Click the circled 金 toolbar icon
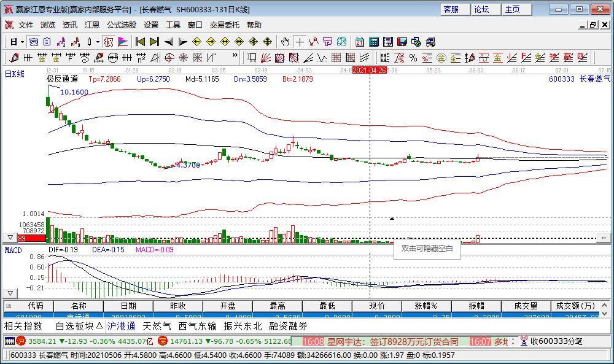This screenshot has width=614, height=364. click(x=441, y=58)
